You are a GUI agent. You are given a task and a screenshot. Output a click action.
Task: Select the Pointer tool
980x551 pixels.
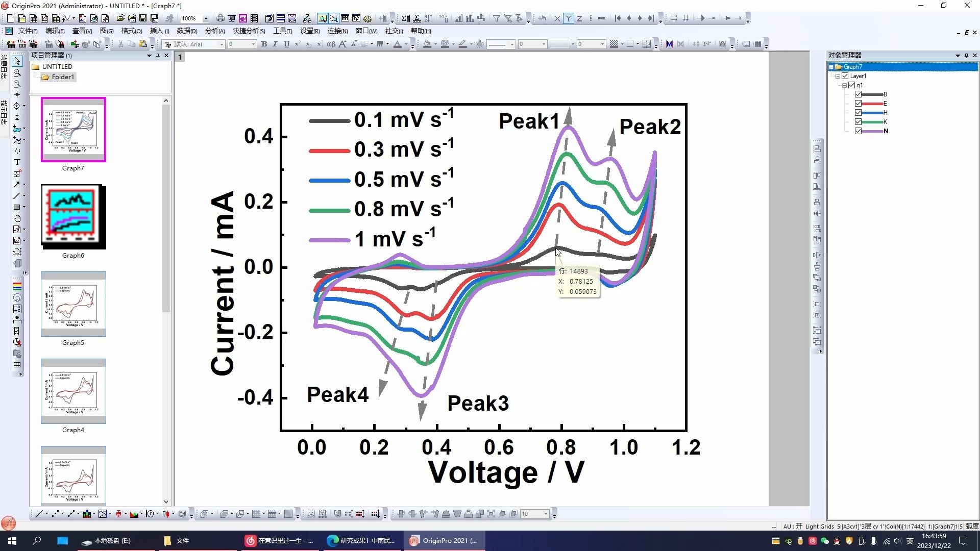click(x=17, y=61)
